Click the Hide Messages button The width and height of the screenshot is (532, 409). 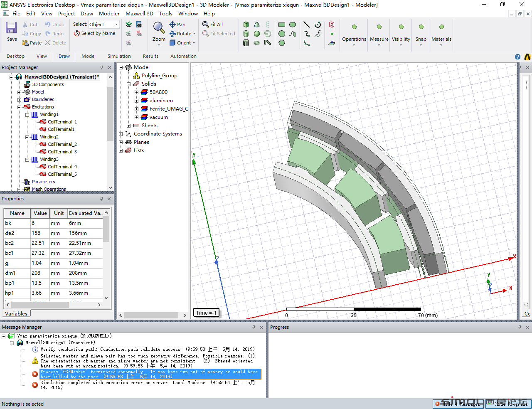point(458,404)
